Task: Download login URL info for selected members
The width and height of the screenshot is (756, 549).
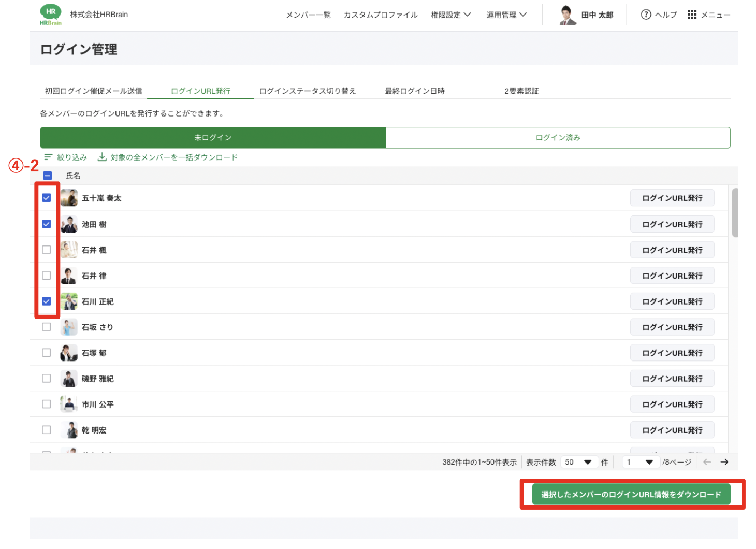Action: pyautogui.click(x=631, y=494)
